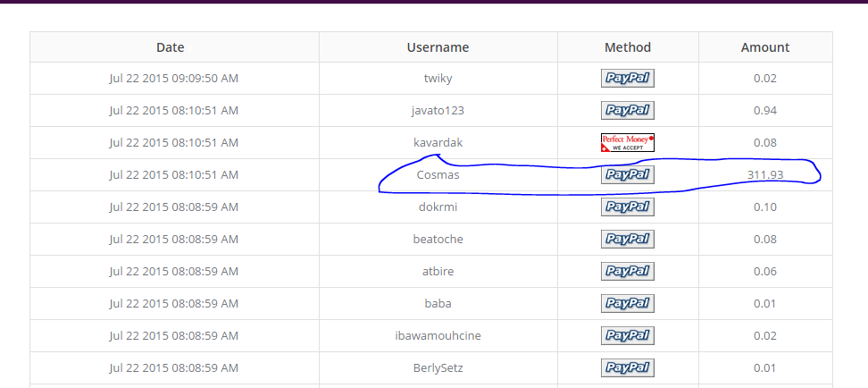Click the Username column header
The image size is (868, 388).
click(438, 47)
